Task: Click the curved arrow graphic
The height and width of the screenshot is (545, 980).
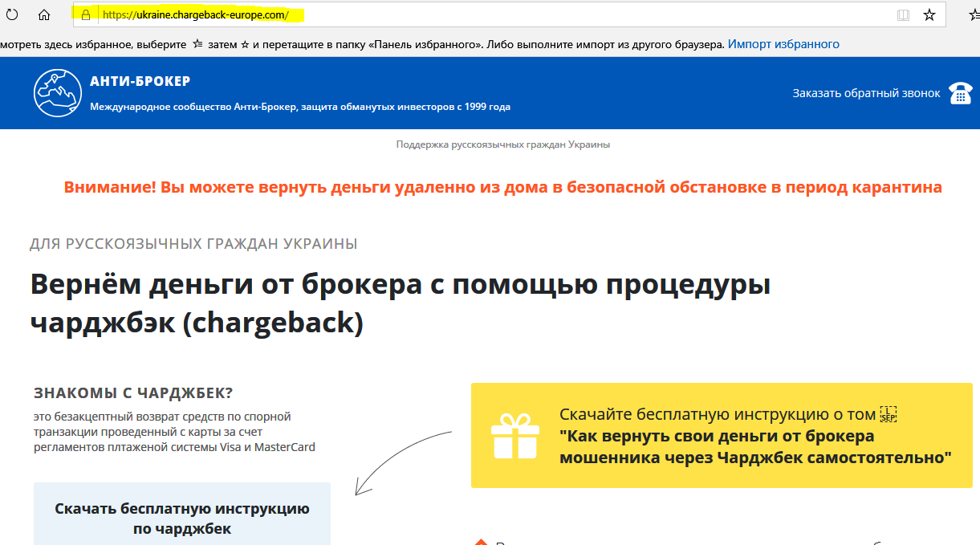Action: [x=401, y=462]
